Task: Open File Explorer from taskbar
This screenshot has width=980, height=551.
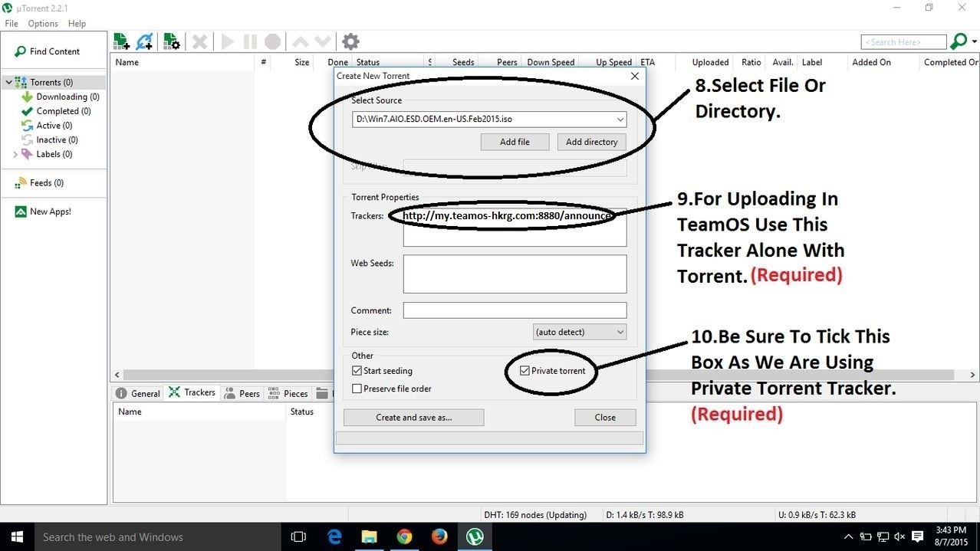Action: (x=369, y=537)
